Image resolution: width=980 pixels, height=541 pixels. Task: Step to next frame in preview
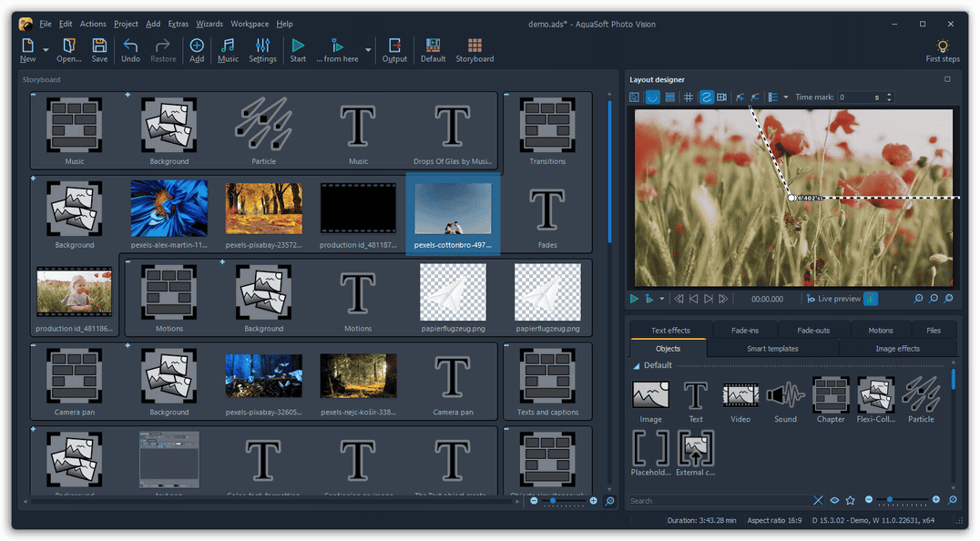pos(708,299)
